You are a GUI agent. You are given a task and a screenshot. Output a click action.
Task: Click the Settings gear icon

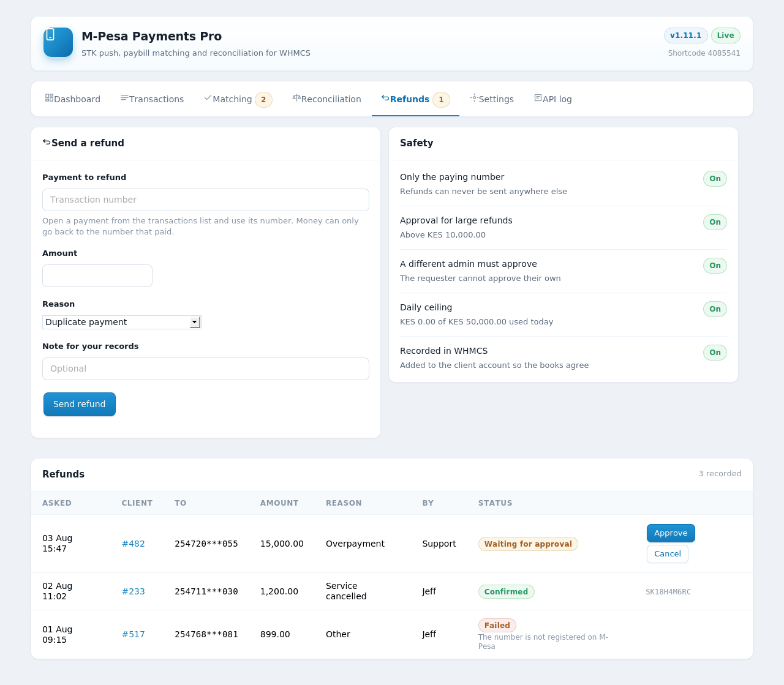(x=474, y=98)
